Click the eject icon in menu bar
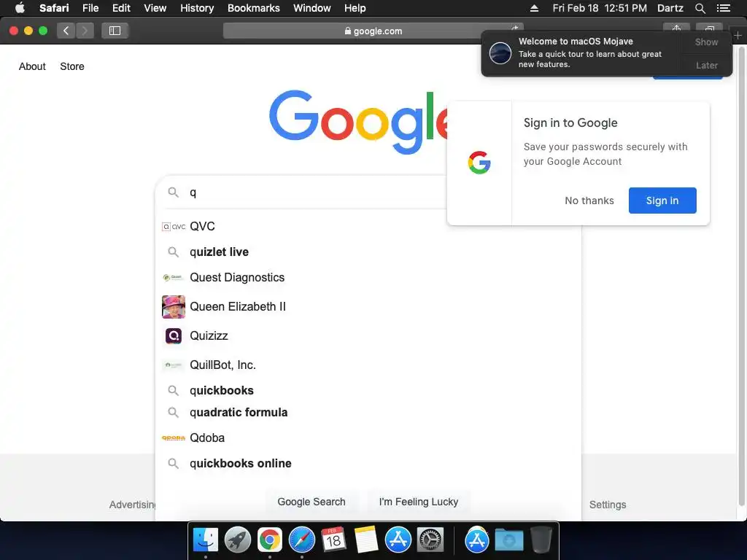 pos(535,8)
